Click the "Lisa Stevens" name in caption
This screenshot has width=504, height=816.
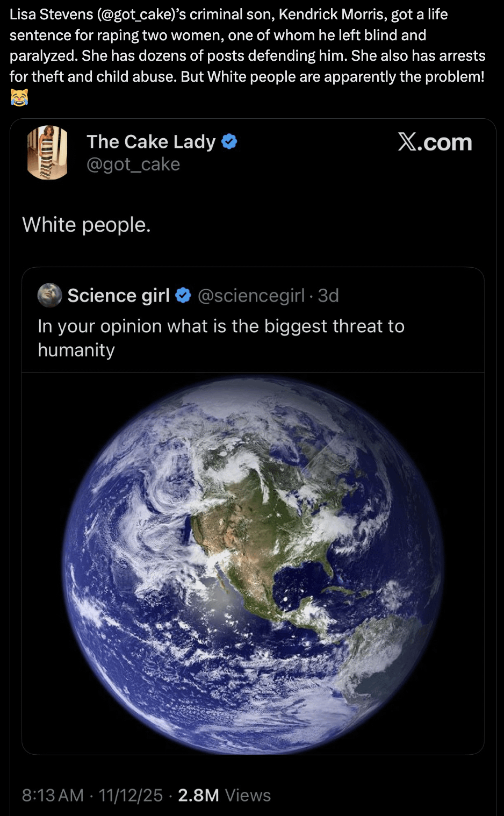point(51,15)
